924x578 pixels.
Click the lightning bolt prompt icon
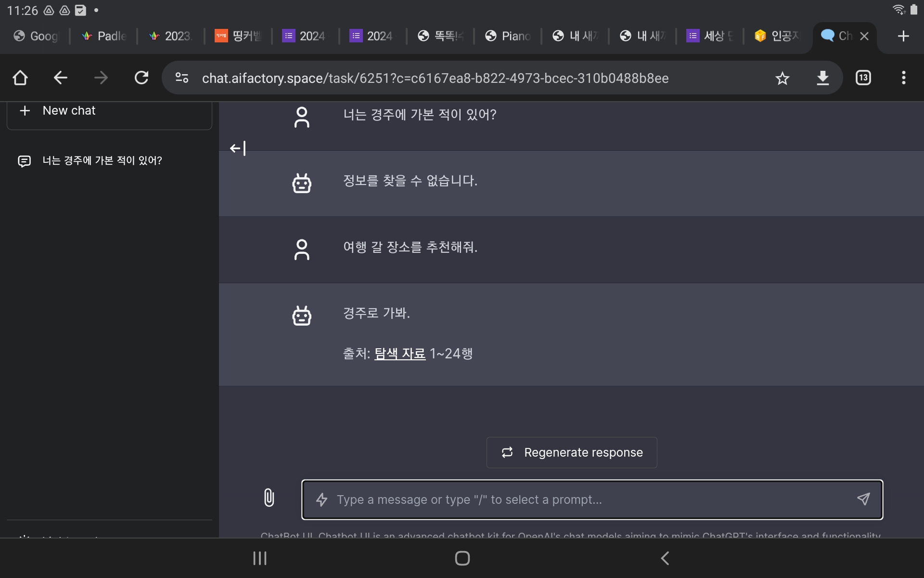[321, 499]
